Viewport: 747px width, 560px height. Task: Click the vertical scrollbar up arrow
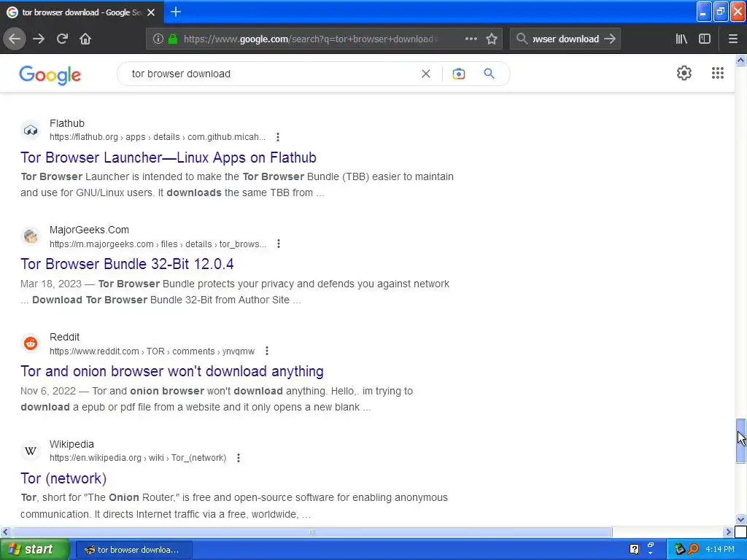(740, 60)
